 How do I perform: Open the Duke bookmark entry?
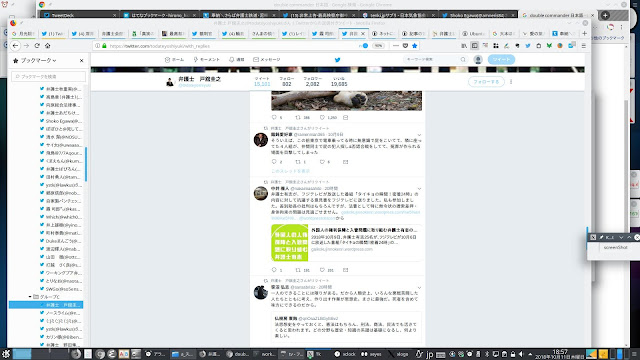61,241
